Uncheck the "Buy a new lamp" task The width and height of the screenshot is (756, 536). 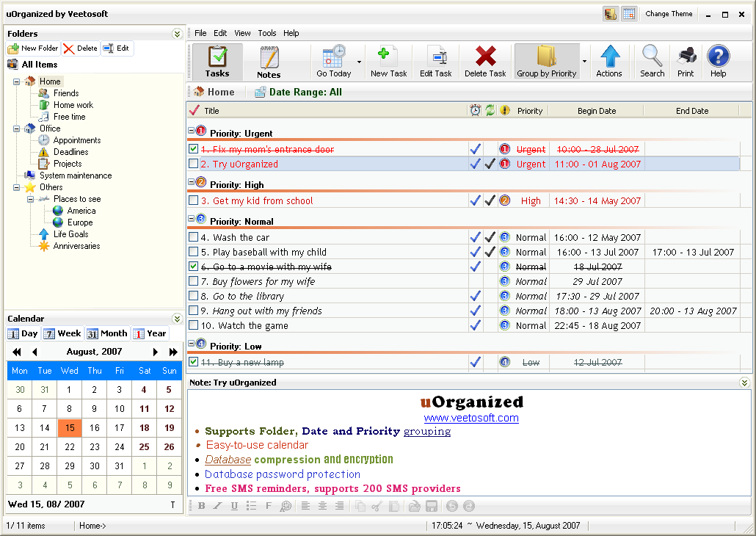[193, 362]
